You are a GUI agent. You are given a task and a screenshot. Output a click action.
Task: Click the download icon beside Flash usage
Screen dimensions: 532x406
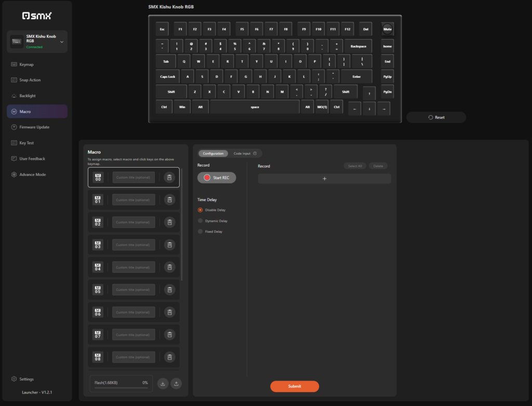point(163,384)
